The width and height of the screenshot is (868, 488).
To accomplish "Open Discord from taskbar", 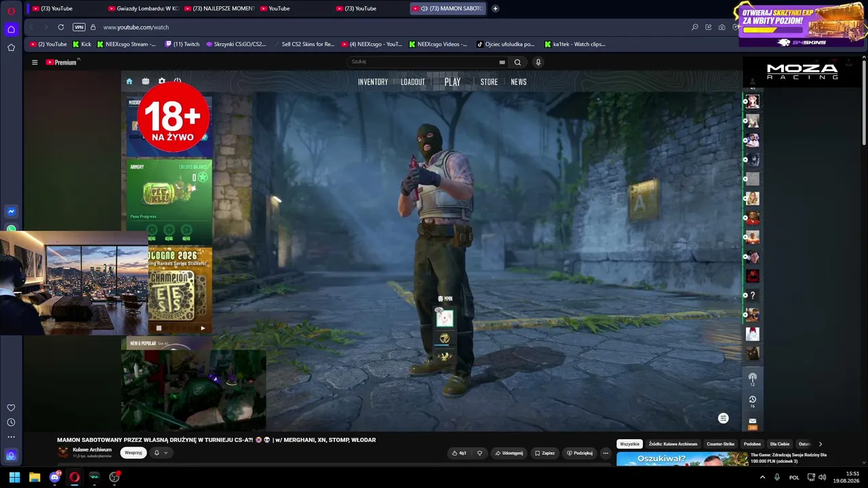I will pyautogui.click(x=55, y=477).
